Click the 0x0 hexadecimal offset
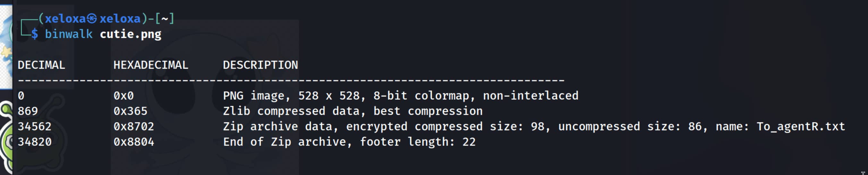This screenshot has width=868, height=175. (123, 96)
